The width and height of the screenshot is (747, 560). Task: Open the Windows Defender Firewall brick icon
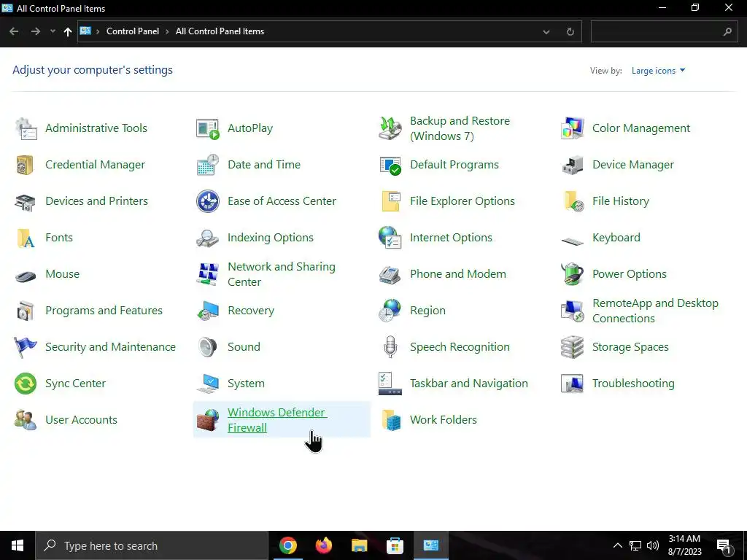click(x=208, y=420)
